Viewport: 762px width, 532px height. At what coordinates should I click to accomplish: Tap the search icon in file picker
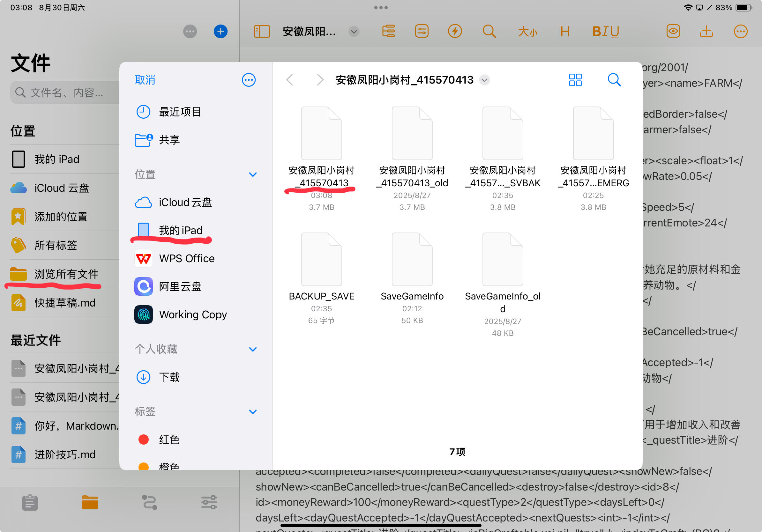click(614, 80)
